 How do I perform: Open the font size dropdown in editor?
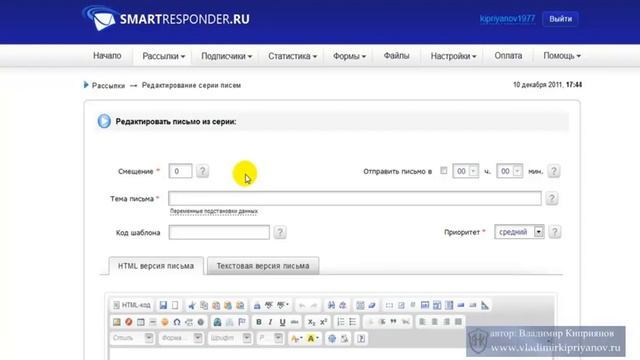click(270, 338)
